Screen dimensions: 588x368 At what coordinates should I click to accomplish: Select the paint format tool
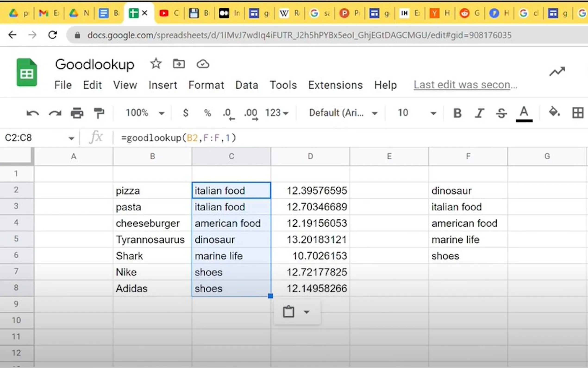(99, 113)
